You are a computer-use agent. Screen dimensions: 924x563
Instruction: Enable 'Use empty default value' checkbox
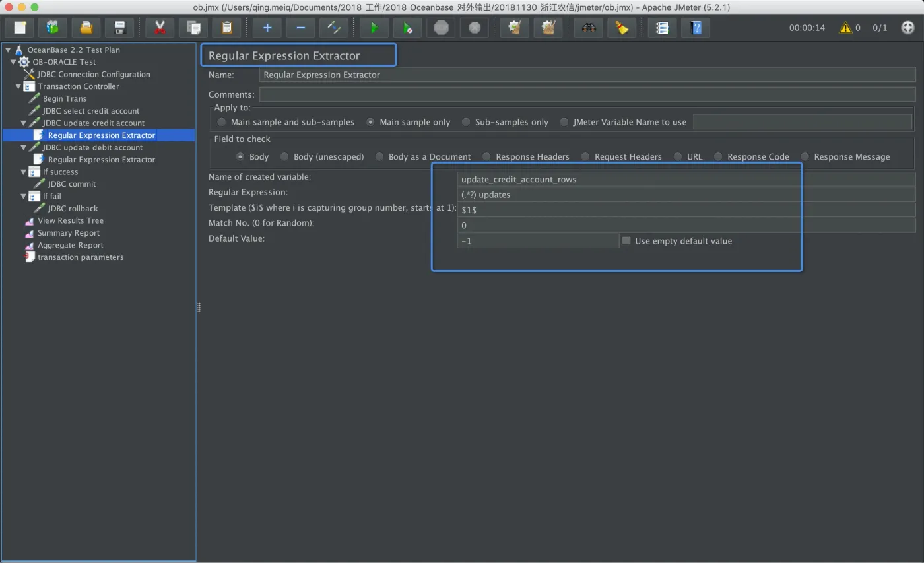[x=626, y=241]
